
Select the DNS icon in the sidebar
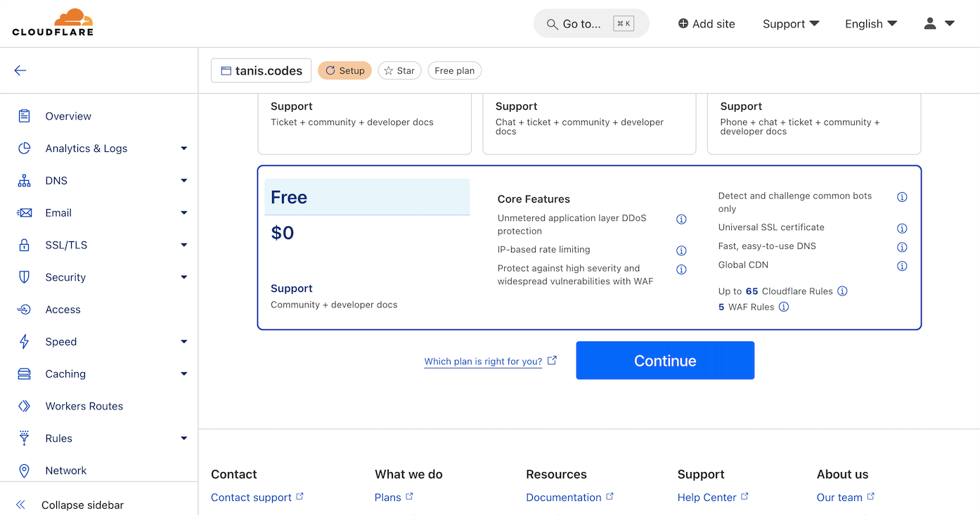(23, 180)
